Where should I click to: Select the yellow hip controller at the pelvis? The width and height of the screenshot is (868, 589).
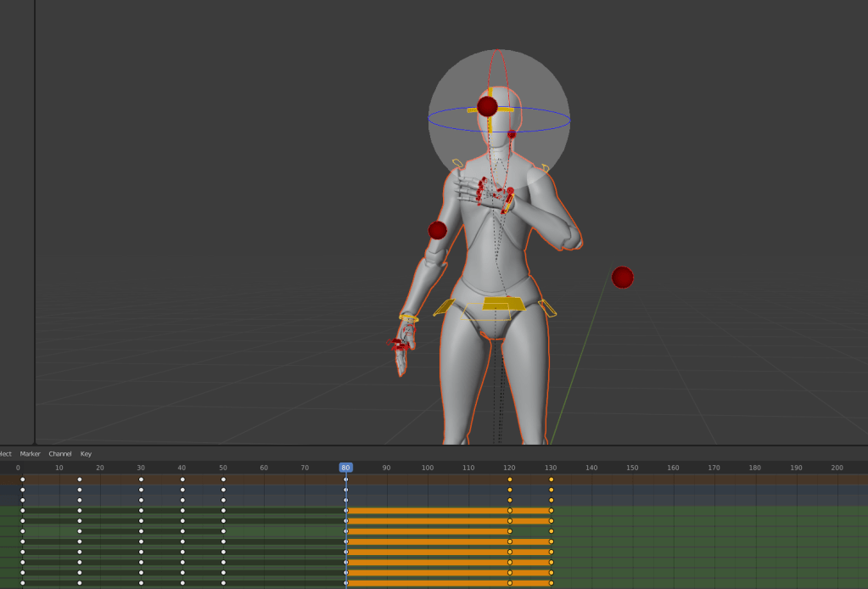tap(503, 303)
